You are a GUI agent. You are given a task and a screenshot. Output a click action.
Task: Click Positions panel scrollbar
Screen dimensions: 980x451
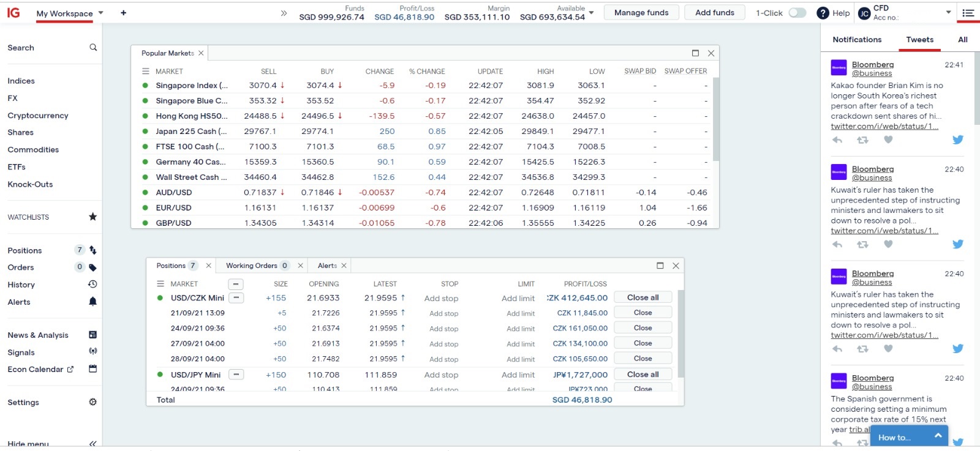click(680, 334)
